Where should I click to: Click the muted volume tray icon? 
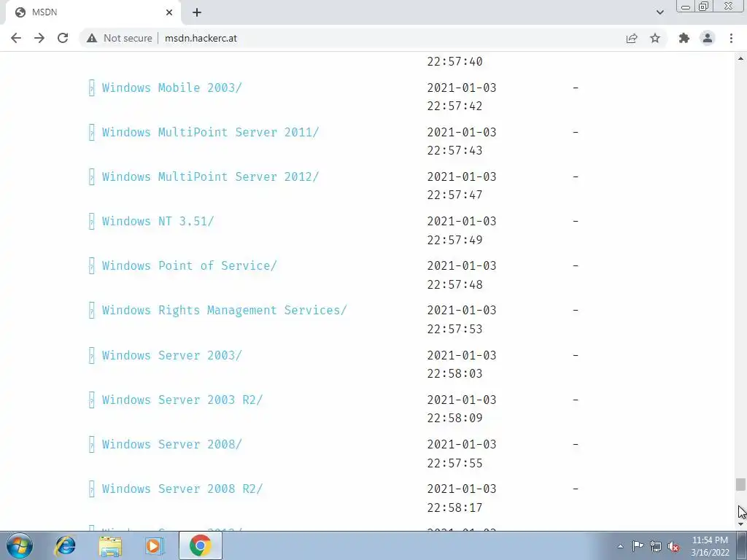[x=673, y=546]
